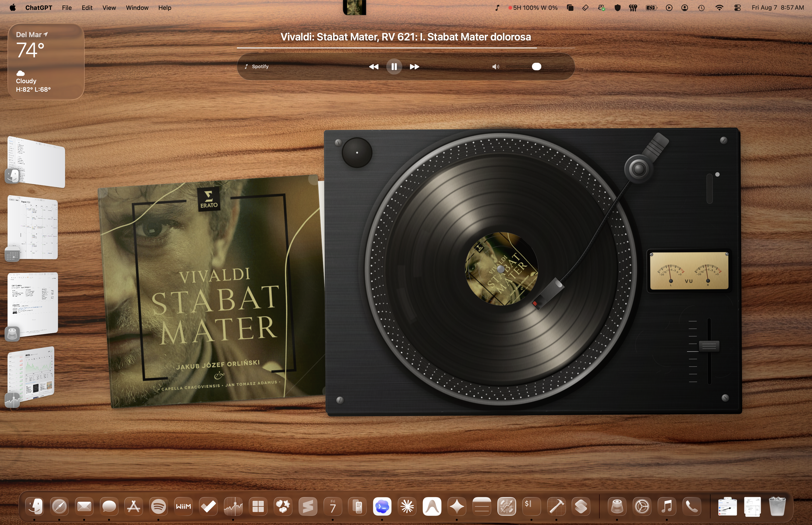Open the ChatGPT app menu
The height and width of the screenshot is (525, 812).
(39, 8)
